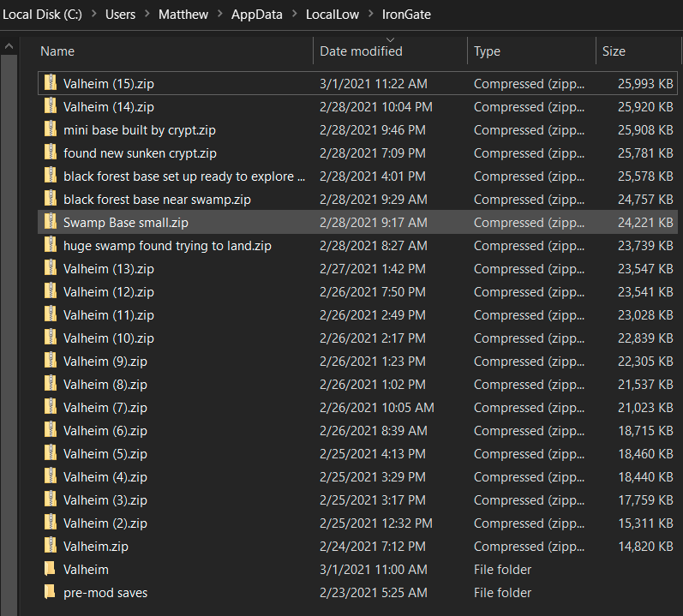Click size value 14,820 KB
Viewport: 683px width, 616px height.
(645, 547)
